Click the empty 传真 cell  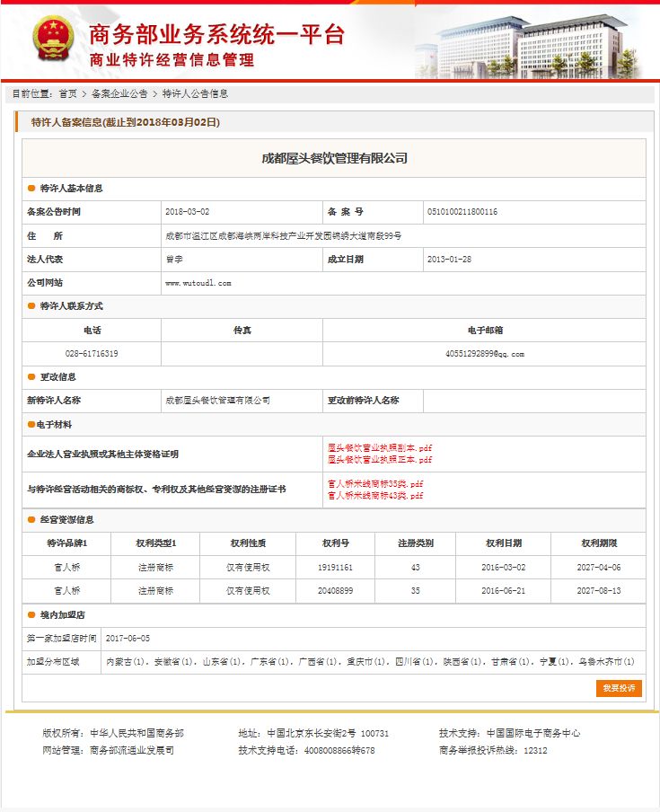pos(242,354)
